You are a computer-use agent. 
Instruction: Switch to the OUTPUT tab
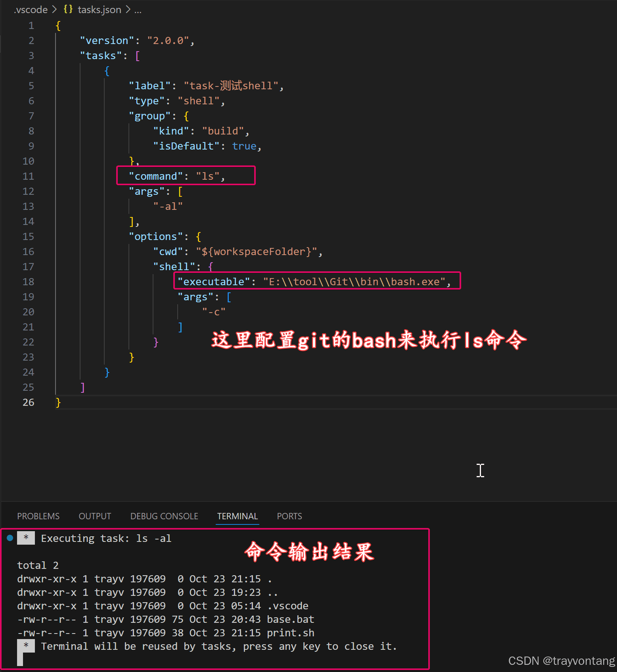coord(95,516)
